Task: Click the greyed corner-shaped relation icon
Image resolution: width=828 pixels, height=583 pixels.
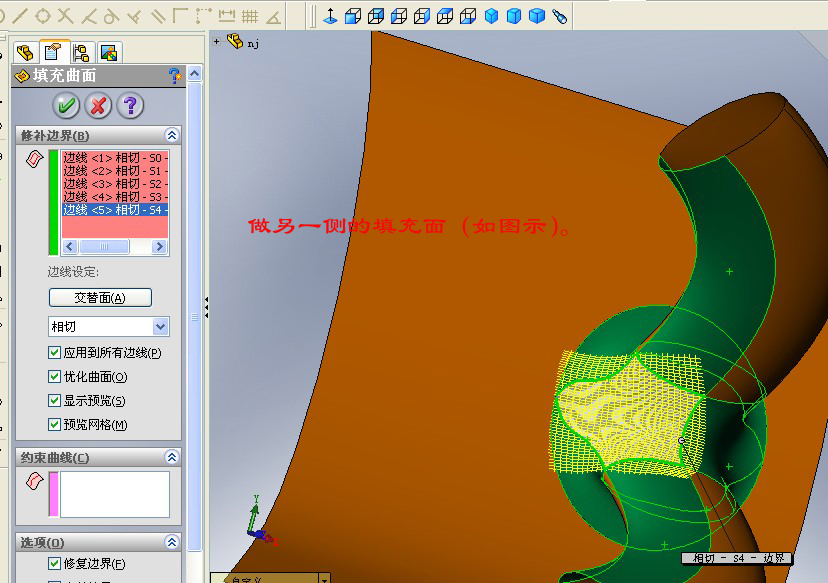Action: [180, 16]
